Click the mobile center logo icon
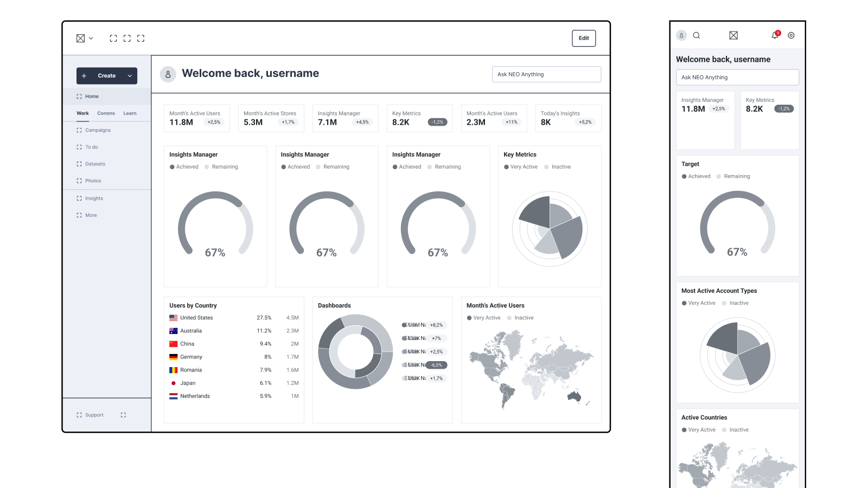868x488 pixels. (733, 35)
